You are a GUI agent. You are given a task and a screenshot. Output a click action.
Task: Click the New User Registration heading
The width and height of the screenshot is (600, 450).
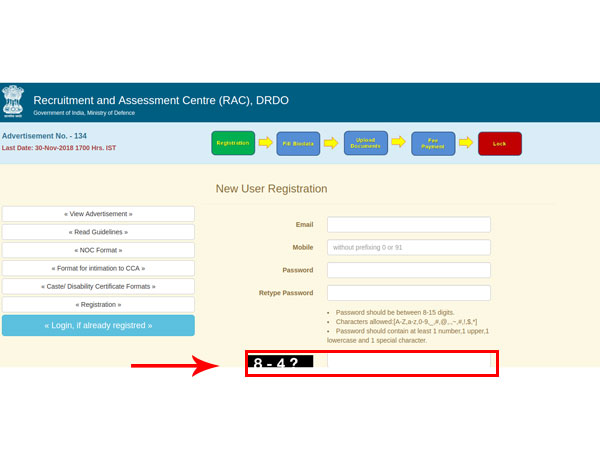[271, 189]
